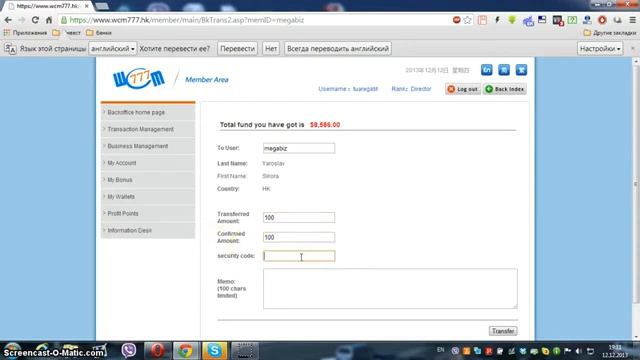The width and height of the screenshot is (640, 360).
Task: Open Skype from the taskbar
Action: click(x=214, y=350)
